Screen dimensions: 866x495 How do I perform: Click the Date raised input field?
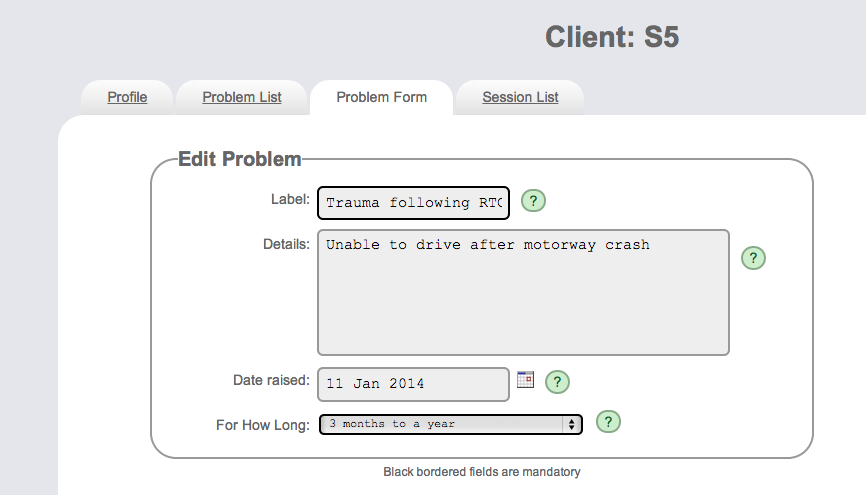pos(413,384)
